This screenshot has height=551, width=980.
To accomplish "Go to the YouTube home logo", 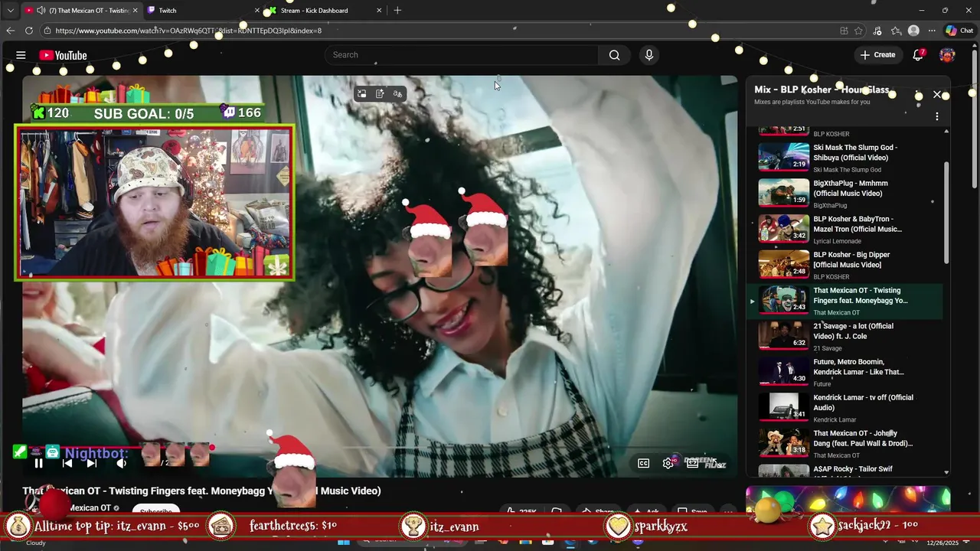I will coord(63,55).
